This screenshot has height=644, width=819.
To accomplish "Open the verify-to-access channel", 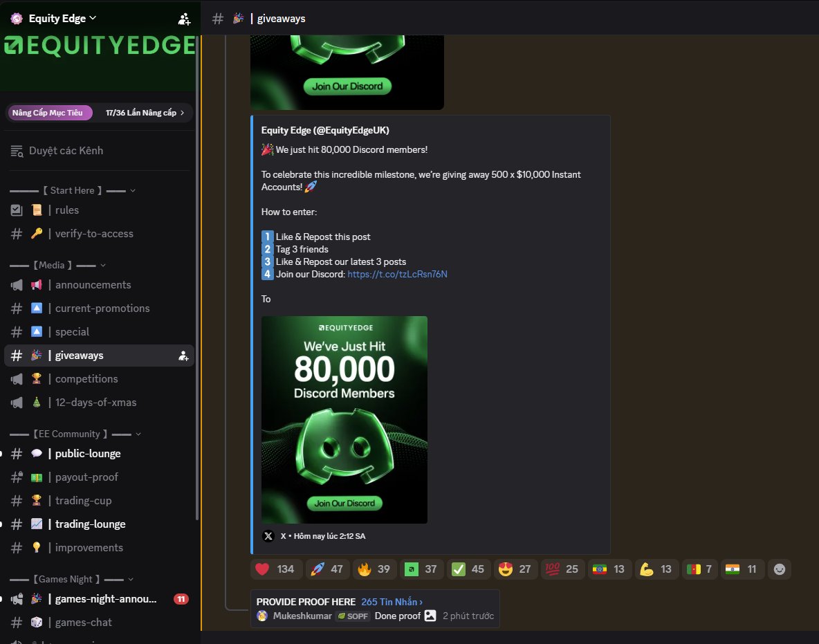I will (x=99, y=234).
